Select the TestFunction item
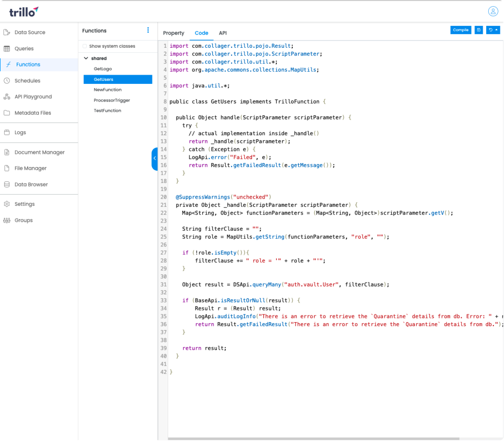504x441 pixels. click(x=107, y=111)
